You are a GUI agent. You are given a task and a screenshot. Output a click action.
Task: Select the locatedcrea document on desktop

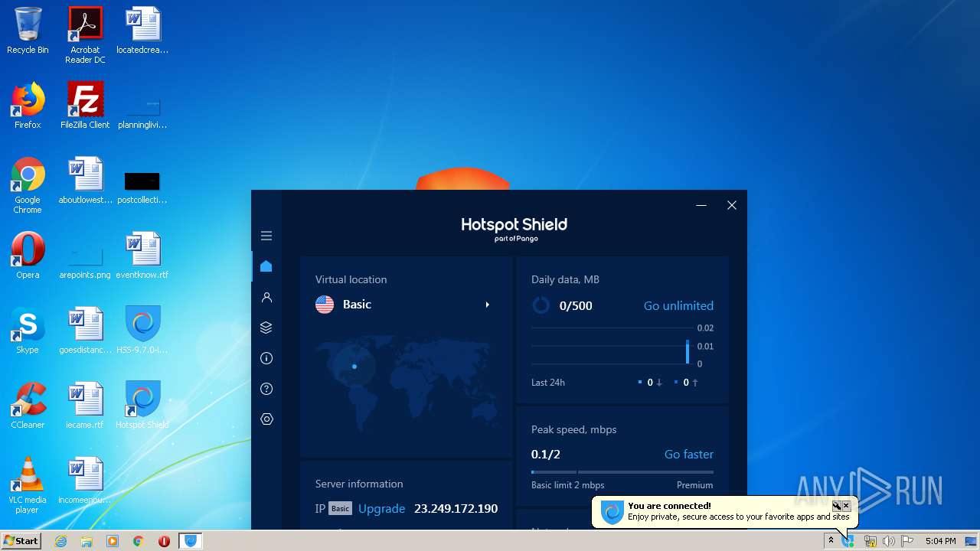(142, 31)
